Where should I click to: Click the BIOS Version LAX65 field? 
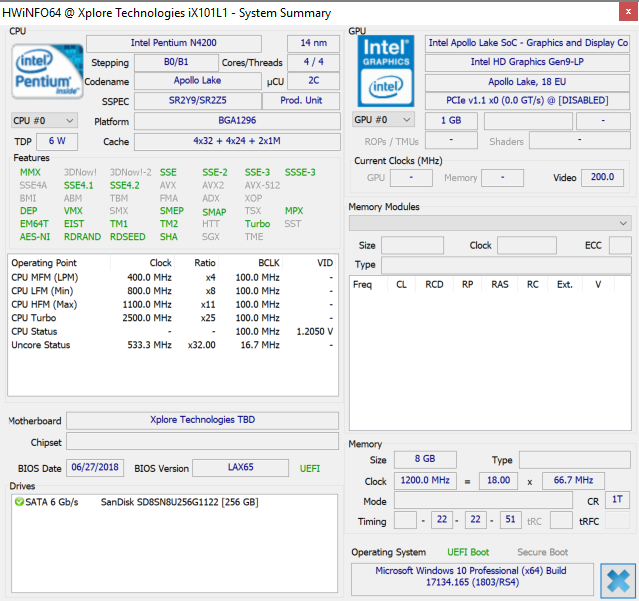[239, 468]
